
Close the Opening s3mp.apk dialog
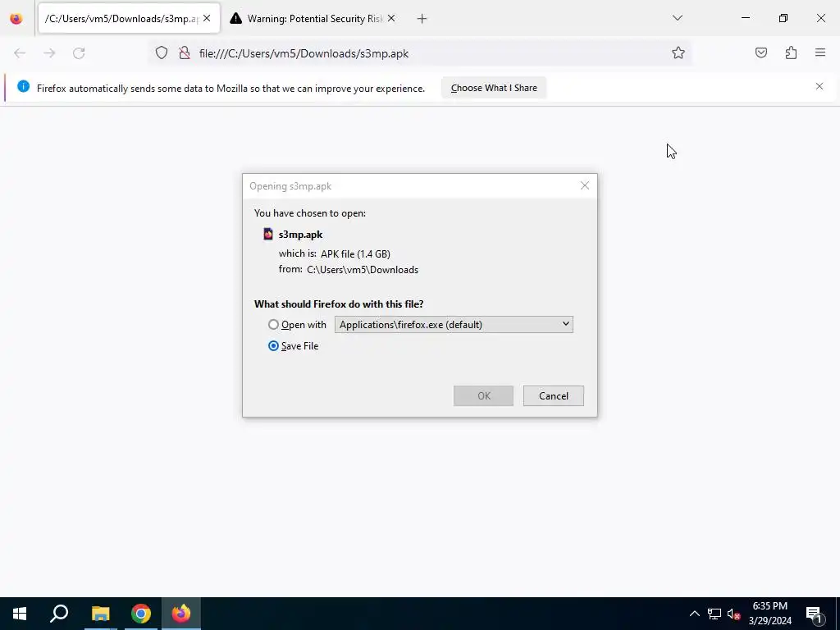(584, 185)
